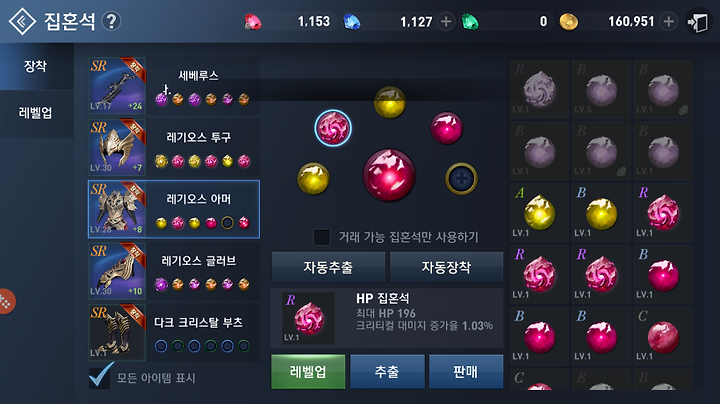Switch to the 레벨업 tab
Viewport: 720px width, 404px height.
coord(36,113)
